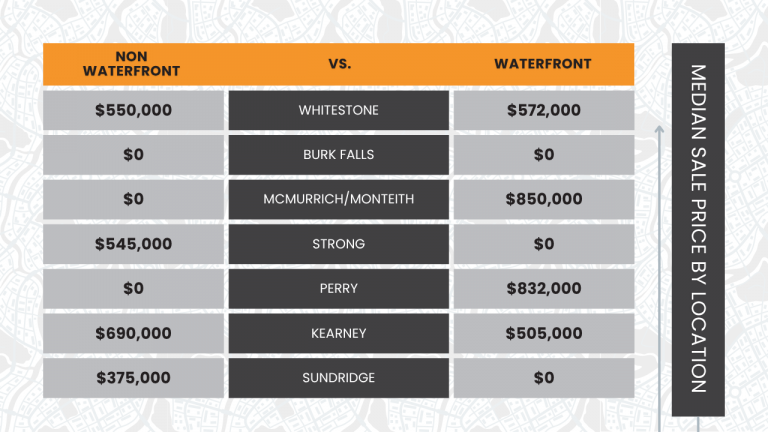Click the Strong location cell

click(x=339, y=244)
